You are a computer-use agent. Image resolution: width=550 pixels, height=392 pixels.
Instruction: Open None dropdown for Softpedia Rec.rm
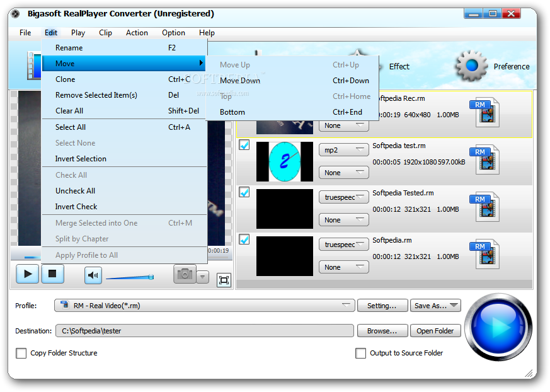coord(344,125)
